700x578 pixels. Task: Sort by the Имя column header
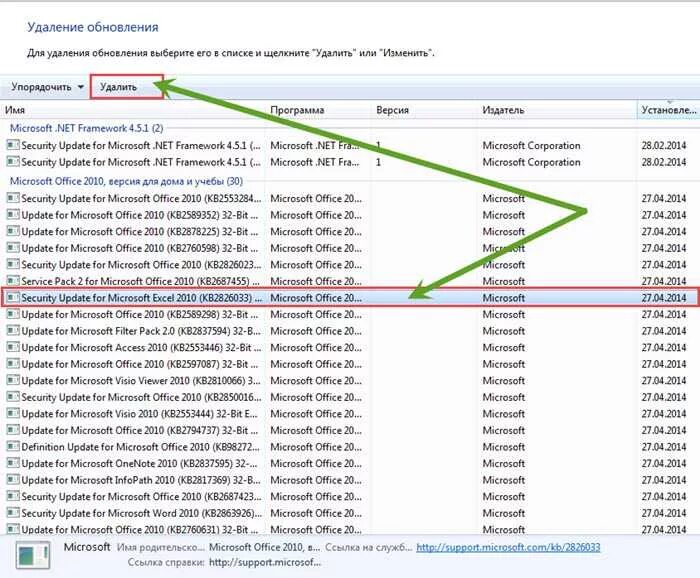click(x=134, y=110)
